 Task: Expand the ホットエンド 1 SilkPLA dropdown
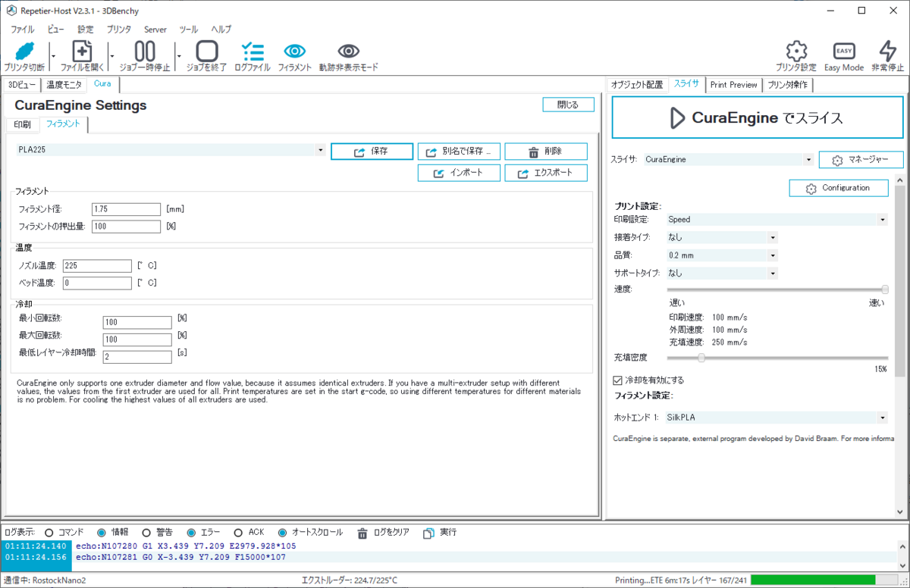click(883, 418)
